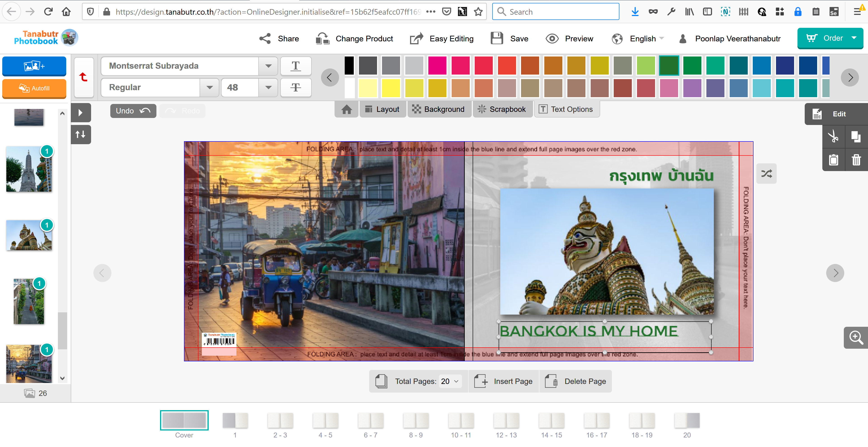Click Insert Page
This screenshot has width=868, height=447.
click(x=504, y=381)
